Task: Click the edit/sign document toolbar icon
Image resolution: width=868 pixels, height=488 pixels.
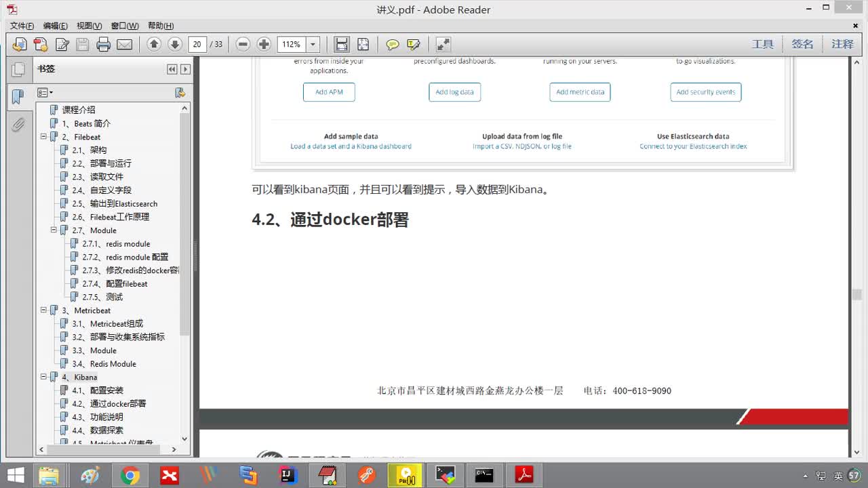Action: 62,44
